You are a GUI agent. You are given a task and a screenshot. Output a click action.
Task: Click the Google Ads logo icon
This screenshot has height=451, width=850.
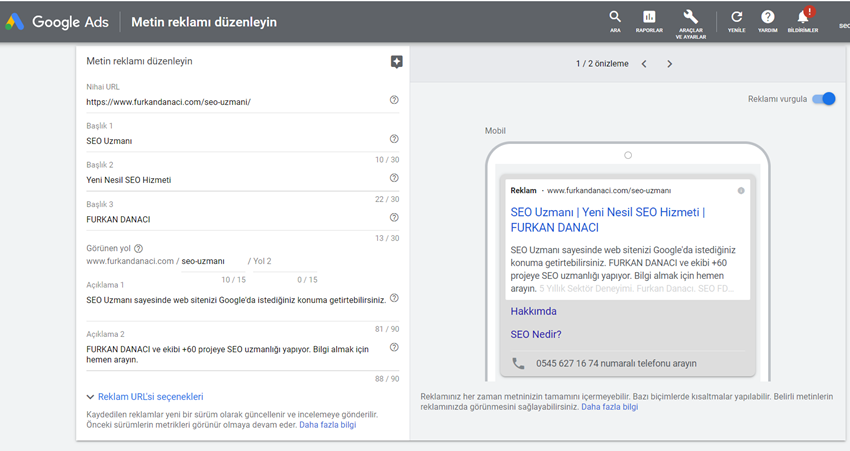click(15, 22)
